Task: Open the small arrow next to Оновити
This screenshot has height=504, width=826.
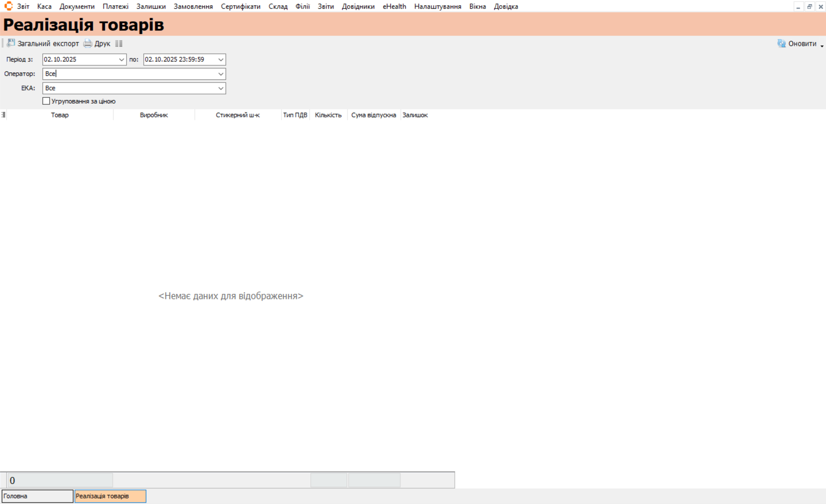Action: pyautogui.click(x=822, y=46)
